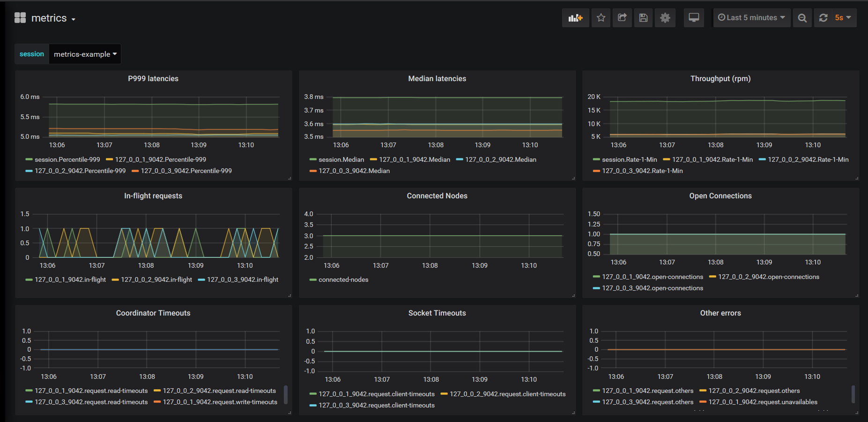This screenshot has height=422, width=868.
Task: Open the Share dashboard icon
Action: coord(622,18)
